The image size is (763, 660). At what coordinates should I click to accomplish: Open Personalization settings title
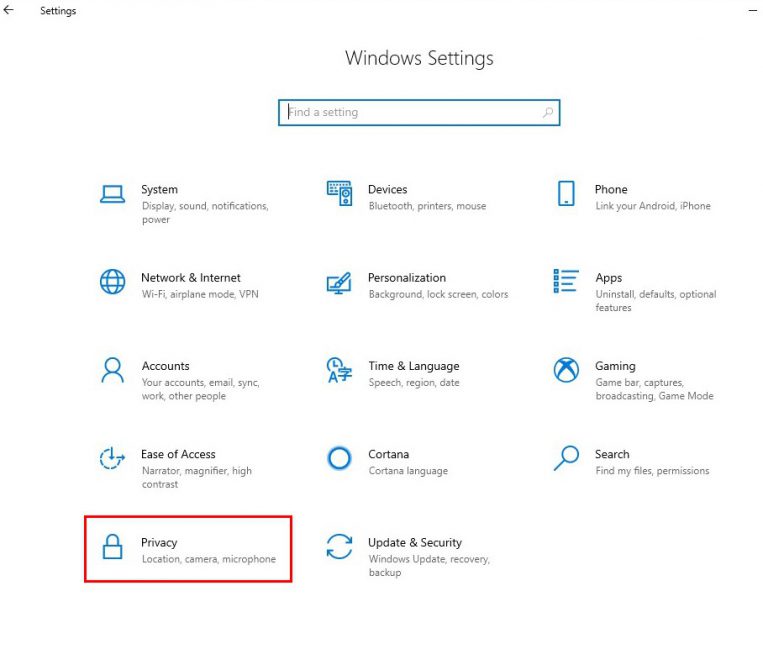click(407, 277)
